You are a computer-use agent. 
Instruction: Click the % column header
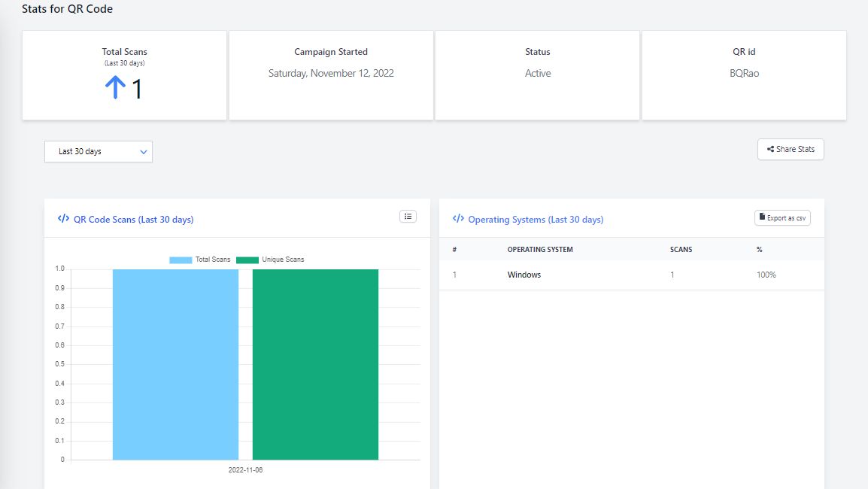coord(760,249)
